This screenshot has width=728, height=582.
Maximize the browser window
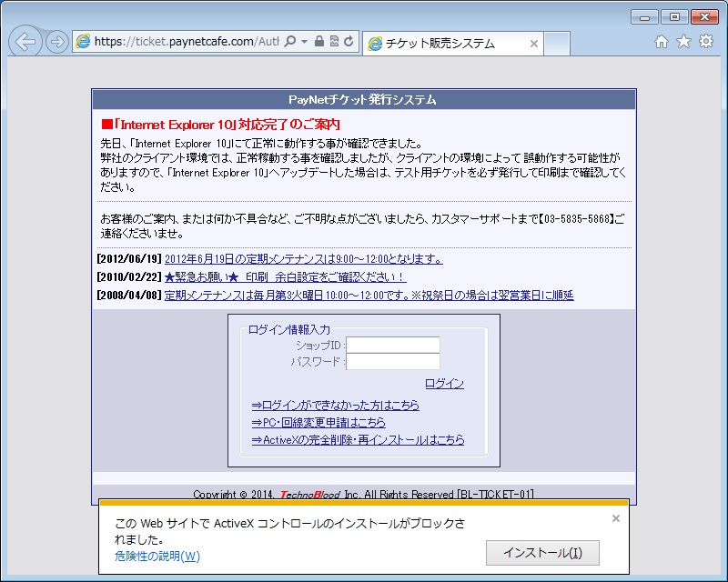coord(674,17)
